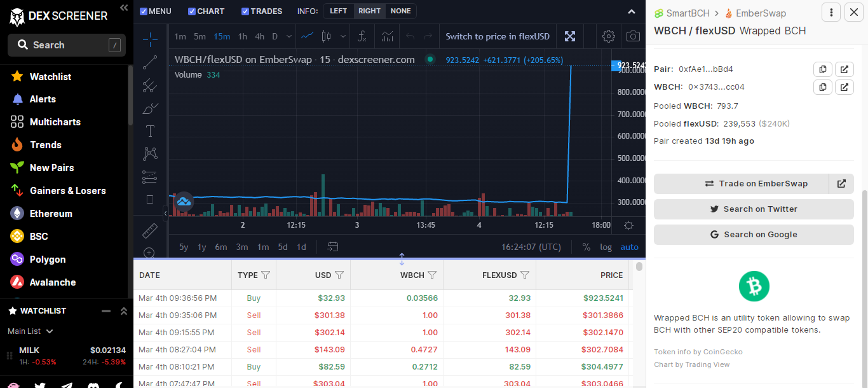Viewport: 868px width, 388px height.
Task: Select the text annotation tool
Action: (150, 131)
